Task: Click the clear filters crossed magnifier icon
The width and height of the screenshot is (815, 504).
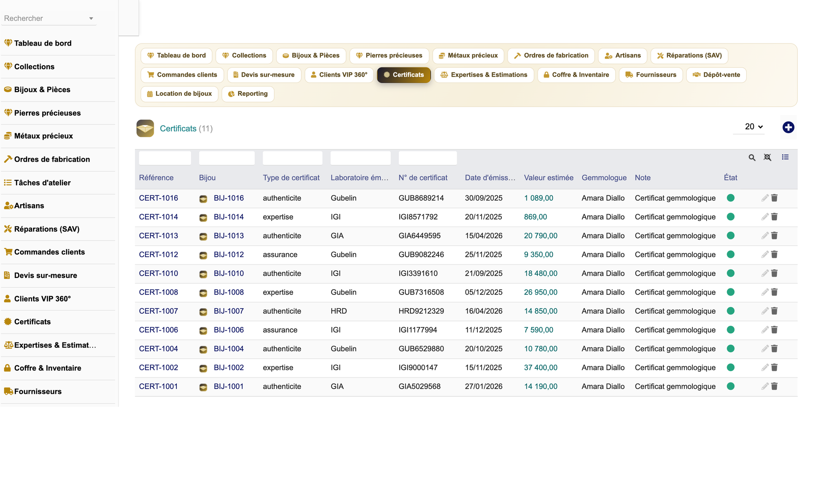Action: pos(767,157)
